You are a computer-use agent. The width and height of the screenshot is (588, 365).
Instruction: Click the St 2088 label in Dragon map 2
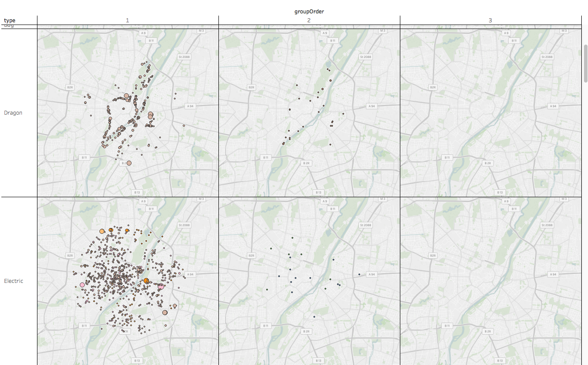(x=366, y=57)
